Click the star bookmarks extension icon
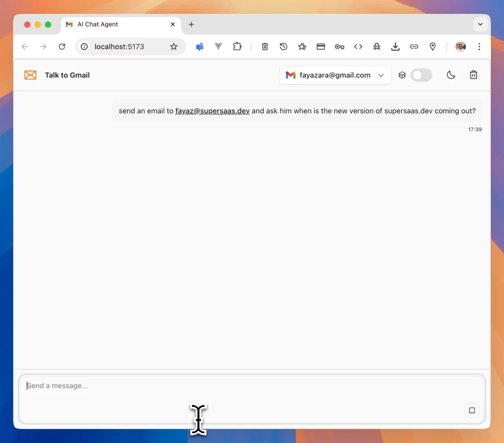 click(x=302, y=47)
